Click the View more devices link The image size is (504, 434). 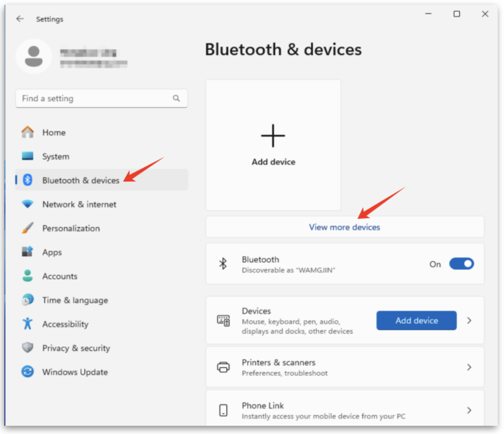point(344,227)
